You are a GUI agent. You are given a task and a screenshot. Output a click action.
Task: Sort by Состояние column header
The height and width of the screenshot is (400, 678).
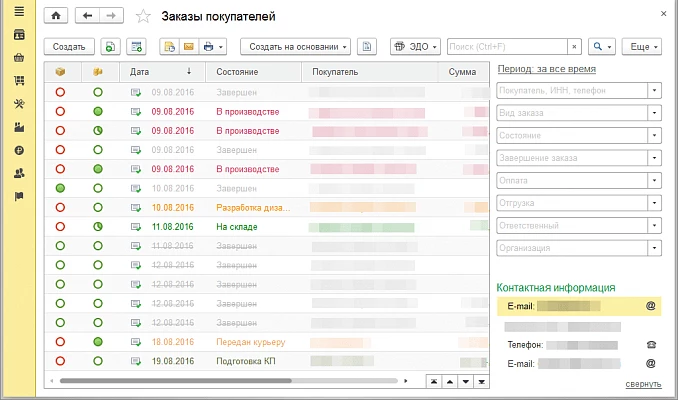(253, 72)
